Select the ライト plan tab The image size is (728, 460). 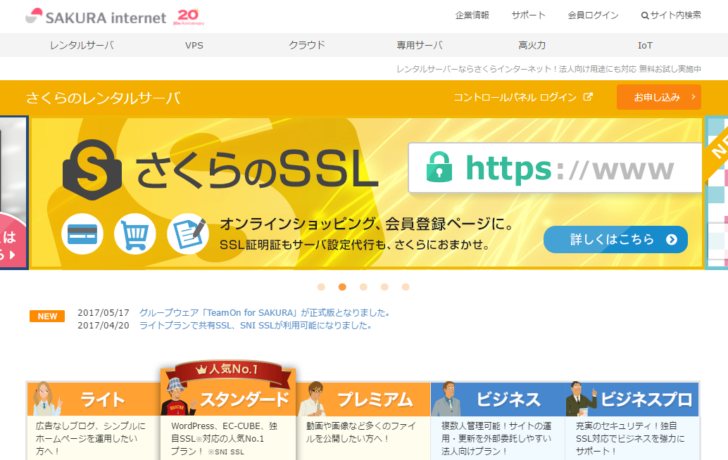[x=93, y=399]
